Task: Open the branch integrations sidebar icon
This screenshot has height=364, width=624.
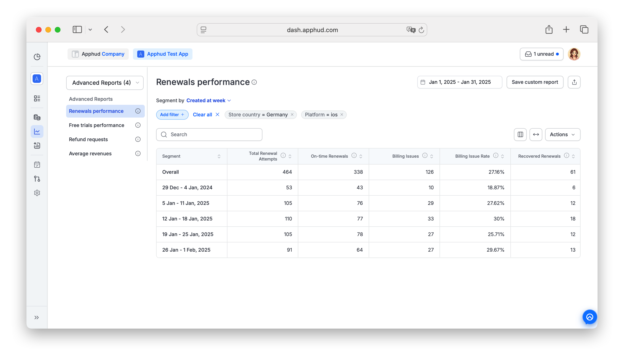Action: pos(37,179)
